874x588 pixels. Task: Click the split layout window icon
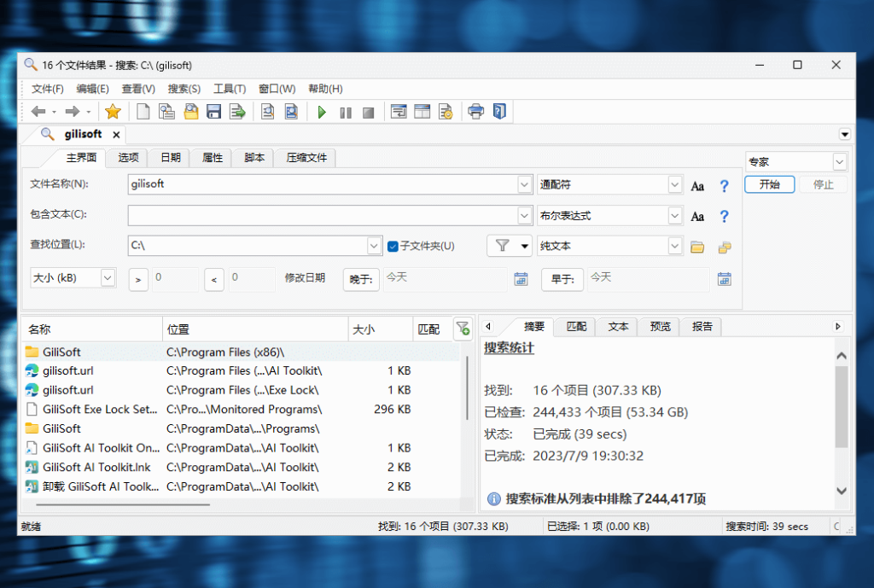(422, 112)
